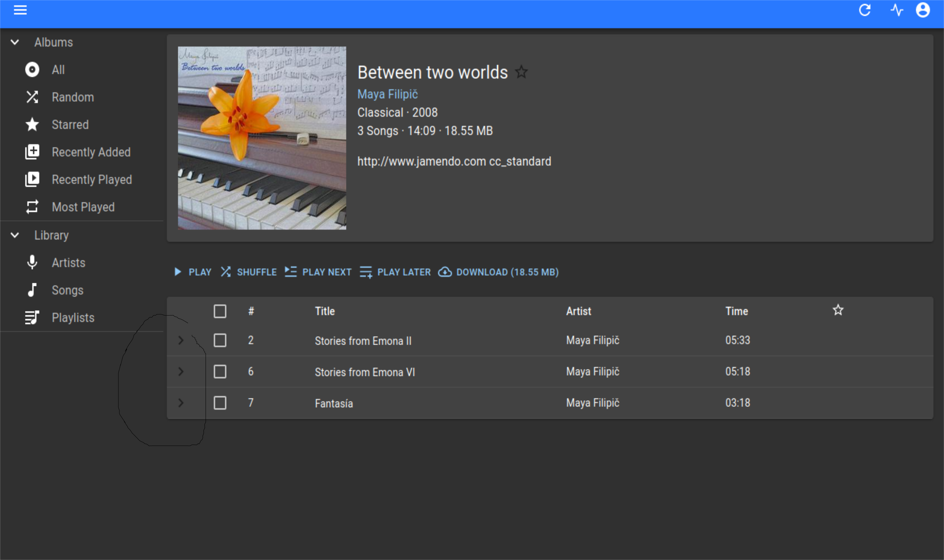Open Most Played via its repeat icon
This screenshot has width=944, height=560.
point(33,207)
